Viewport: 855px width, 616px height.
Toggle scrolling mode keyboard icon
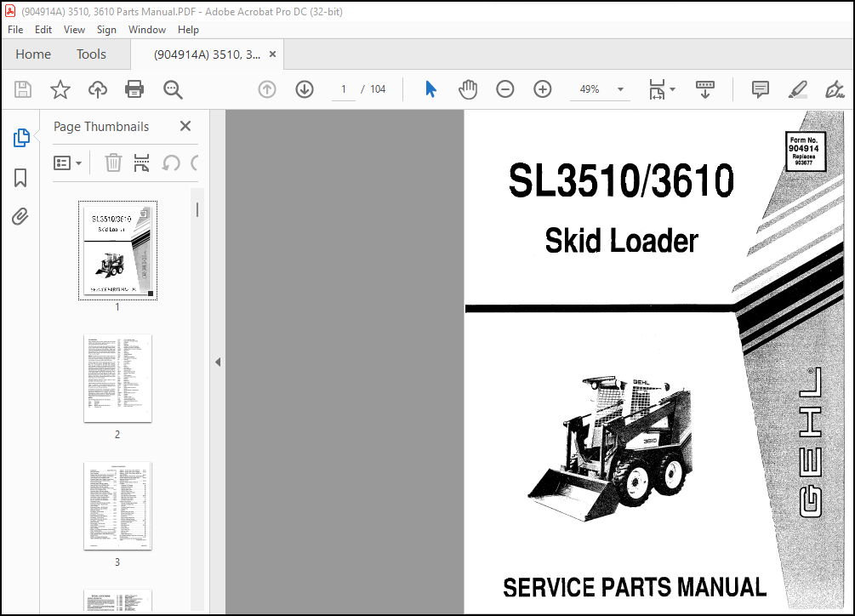click(x=705, y=89)
